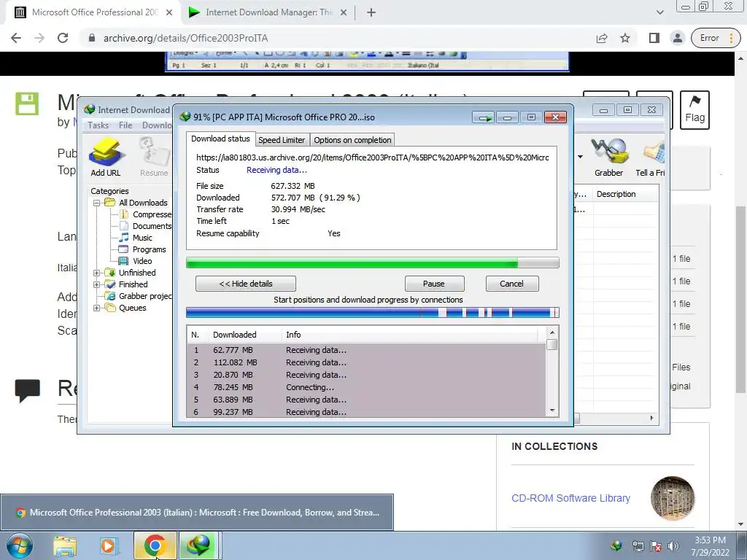Click the Flag button on archive page
The height and width of the screenshot is (560, 747).
click(x=694, y=110)
